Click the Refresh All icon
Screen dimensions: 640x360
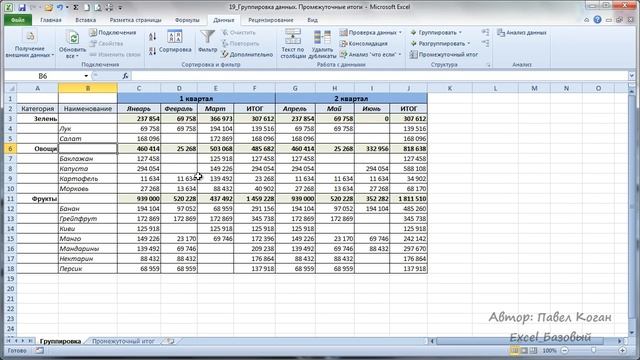pos(73,38)
